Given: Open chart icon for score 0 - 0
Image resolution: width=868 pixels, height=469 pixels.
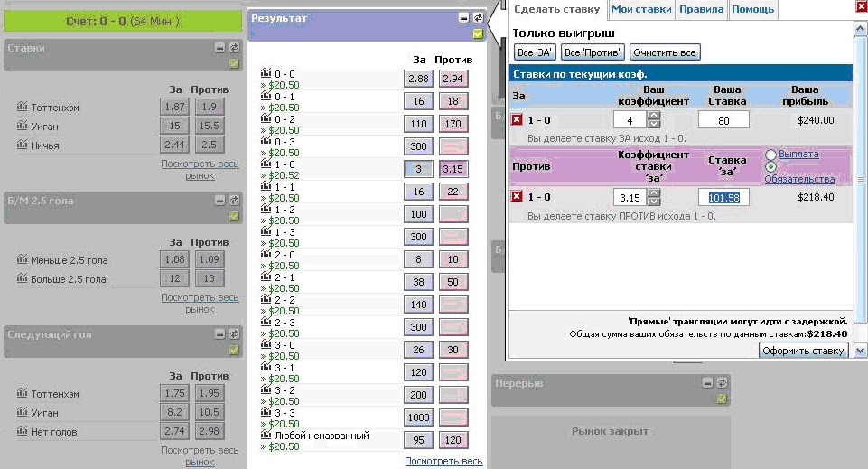Looking at the screenshot, I should click(x=266, y=73).
